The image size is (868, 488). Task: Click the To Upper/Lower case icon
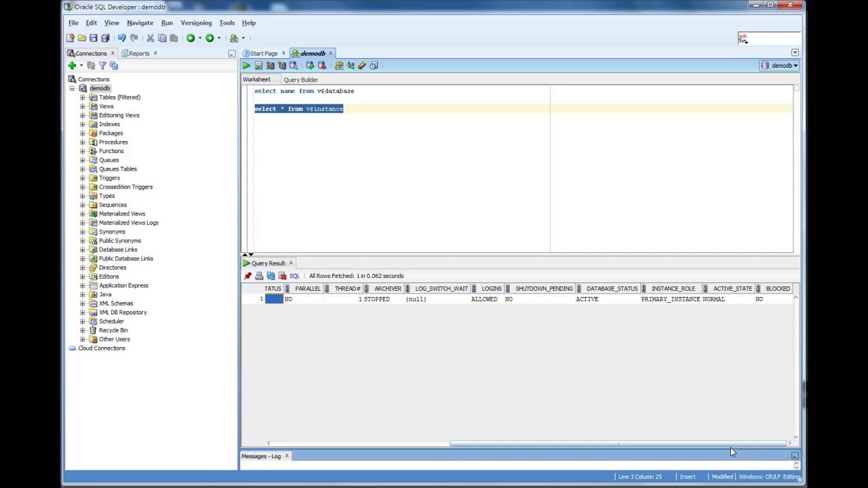pos(351,66)
